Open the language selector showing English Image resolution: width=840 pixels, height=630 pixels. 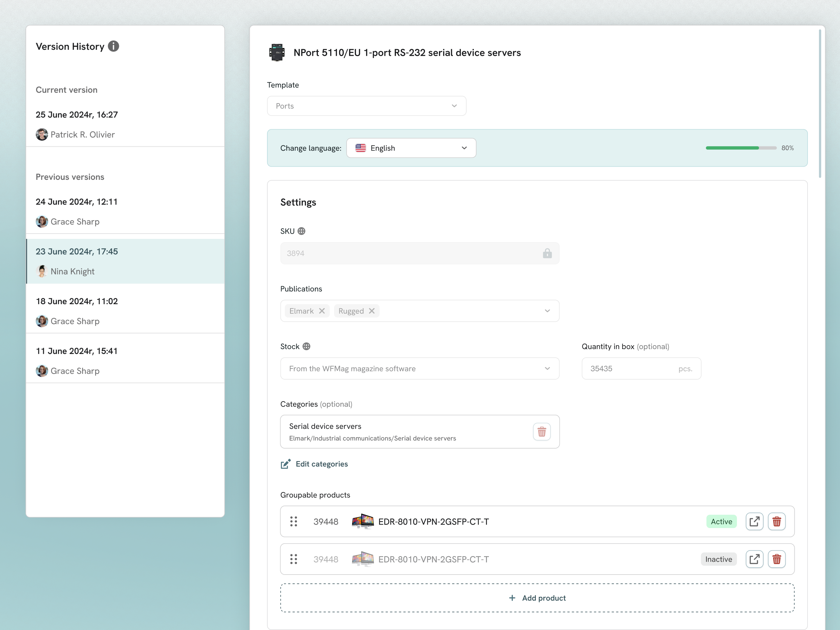coord(411,148)
